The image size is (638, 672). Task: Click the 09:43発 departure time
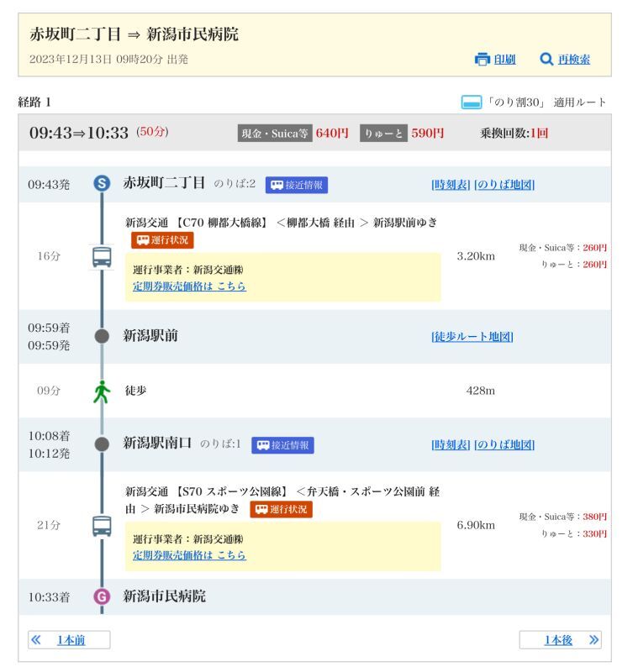pyautogui.click(x=49, y=185)
